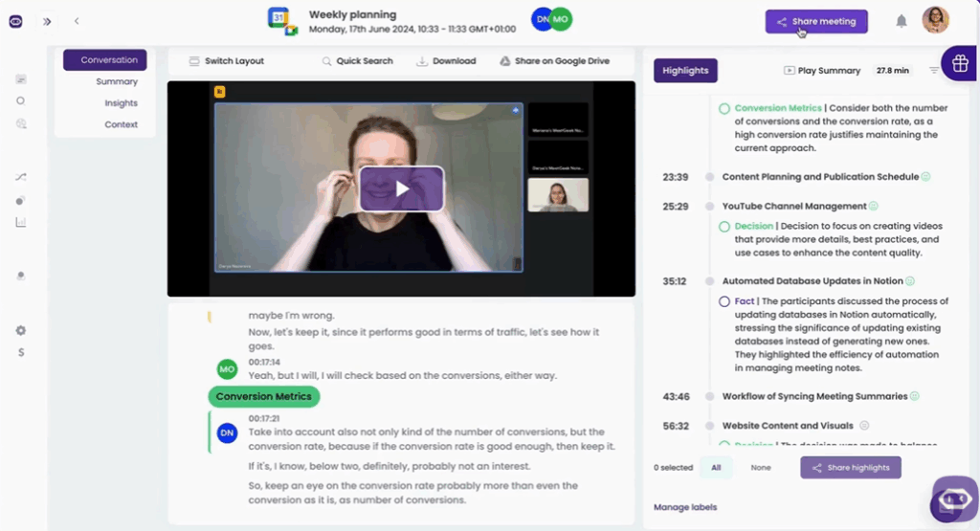Open the meetings list icon in sidebar
This screenshot has height=531, width=980.
point(21,79)
